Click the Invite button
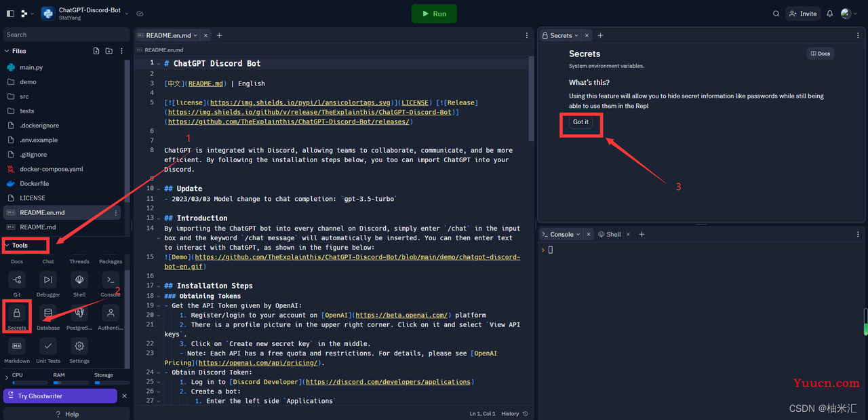 pyautogui.click(x=804, y=14)
